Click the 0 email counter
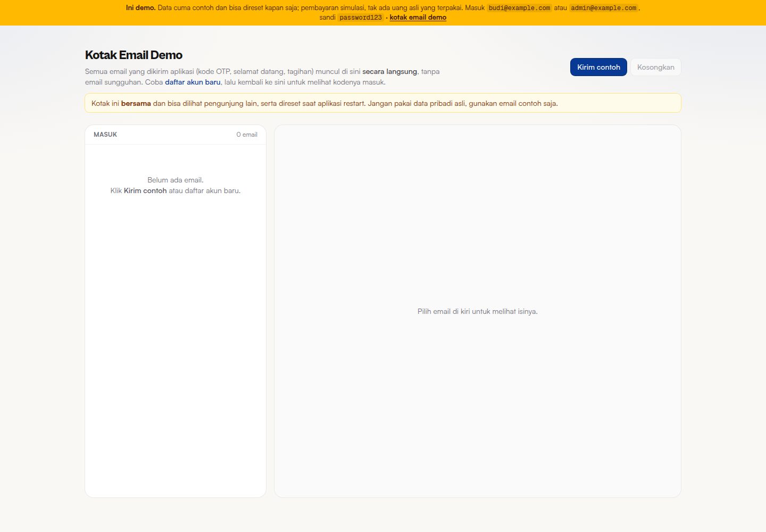This screenshot has width=766, height=532. [x=247, y=135]
